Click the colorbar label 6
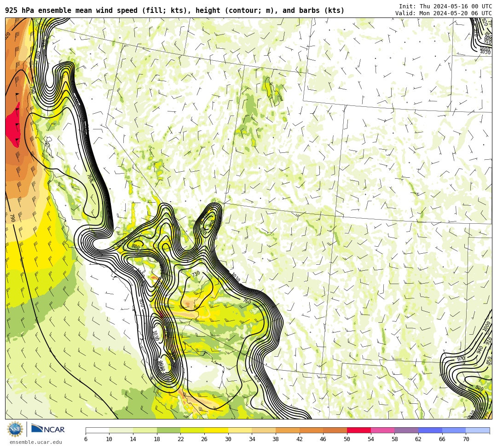 click(86, 439)
